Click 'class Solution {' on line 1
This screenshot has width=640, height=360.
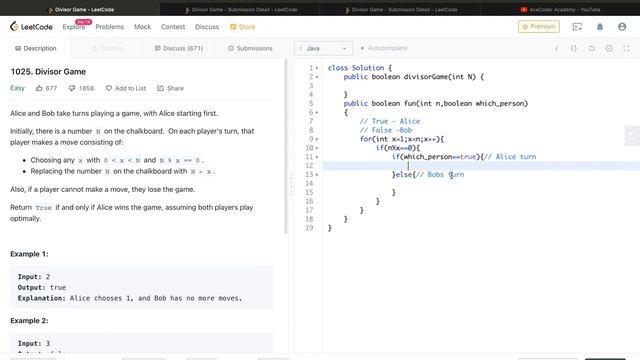coord(360,68)
